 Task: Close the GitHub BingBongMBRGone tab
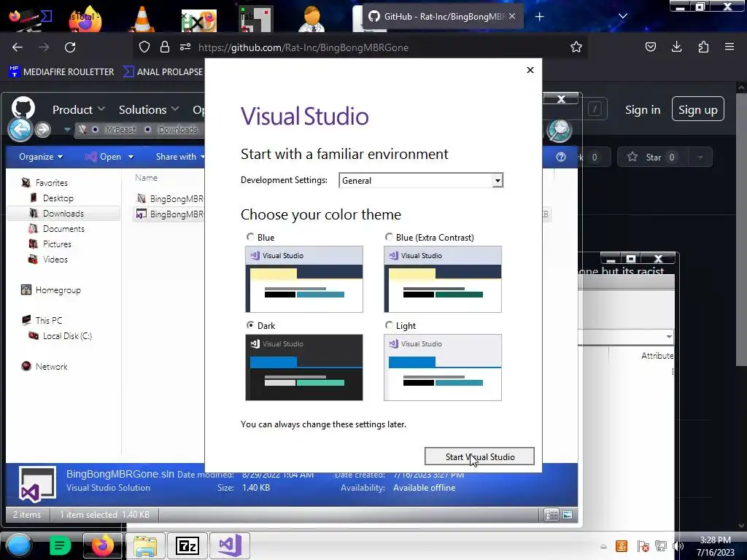(x=512, y=16)
